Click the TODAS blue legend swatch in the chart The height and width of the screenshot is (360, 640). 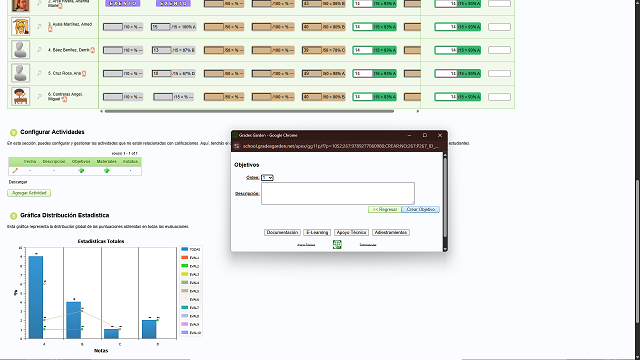[184, 249]
